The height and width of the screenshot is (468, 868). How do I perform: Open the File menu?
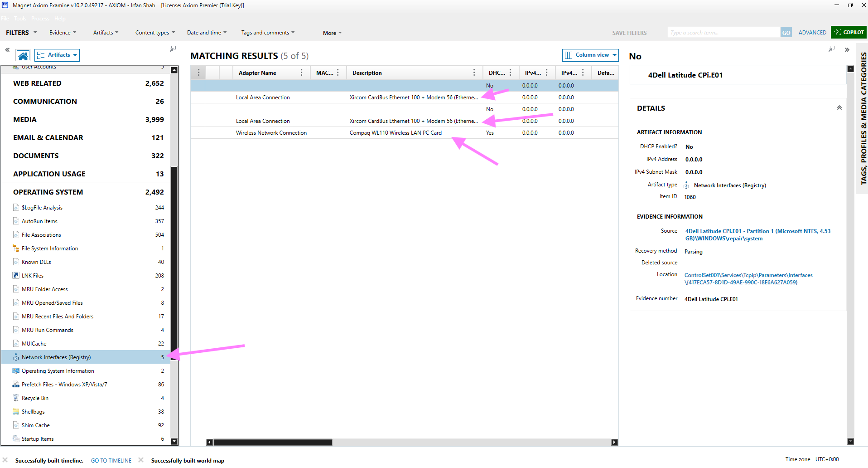(x=5, y=19)
